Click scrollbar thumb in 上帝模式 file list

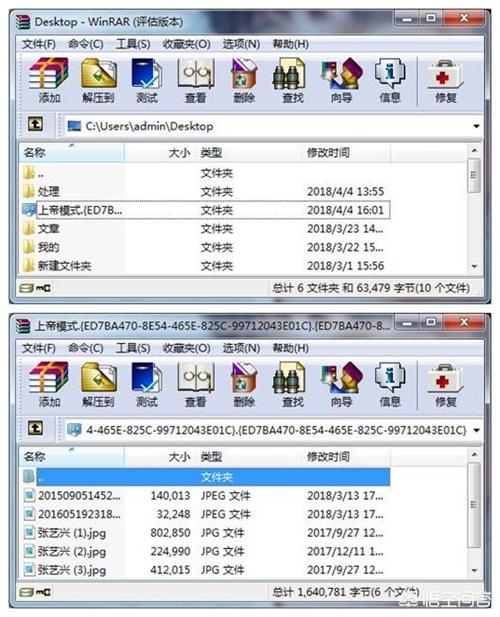pos(475,505)
